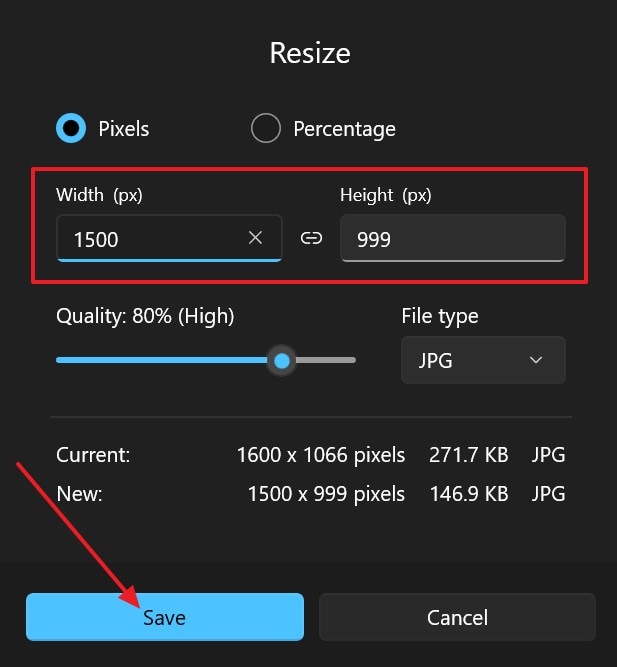Click the Resize dialog title
The width and height of the screenshot is (617, 667).
click(x=310, y=53)
